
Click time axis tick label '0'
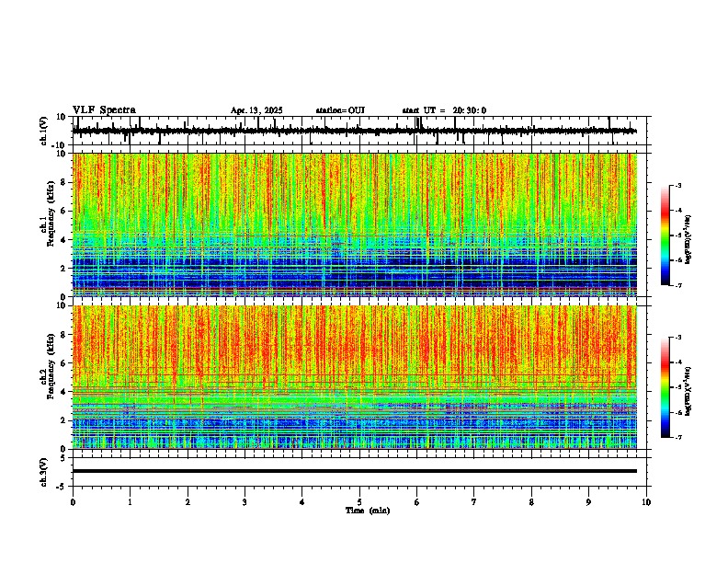click(x=73, y=502)
